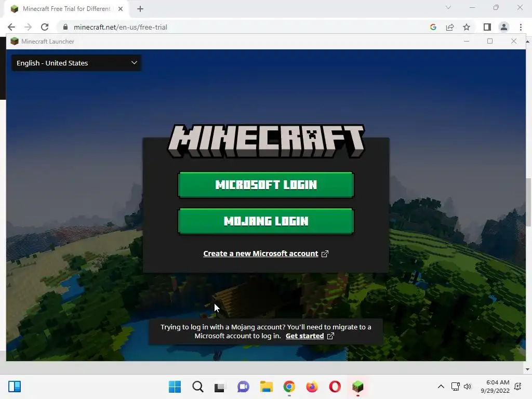Select the minecraft.net address bar URL
Viewport: 532px width, 399px height.
(121, 27)
